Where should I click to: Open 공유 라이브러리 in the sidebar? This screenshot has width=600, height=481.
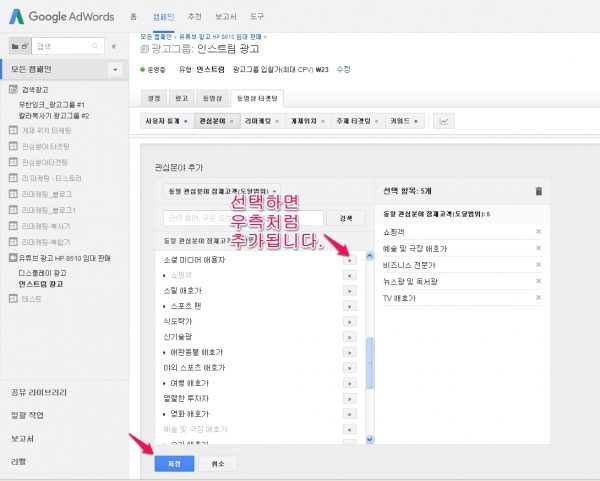click(39, 392)
